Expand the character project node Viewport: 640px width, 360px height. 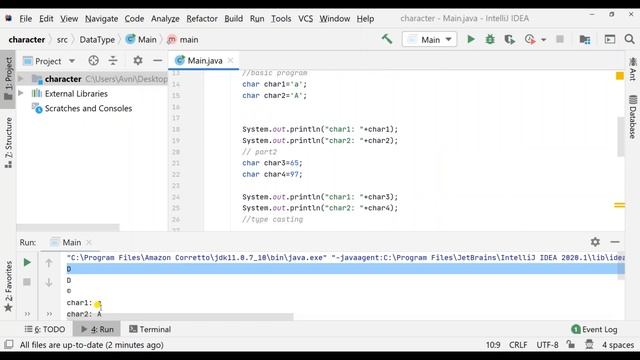pyautogui.click(x=21, y=78)
